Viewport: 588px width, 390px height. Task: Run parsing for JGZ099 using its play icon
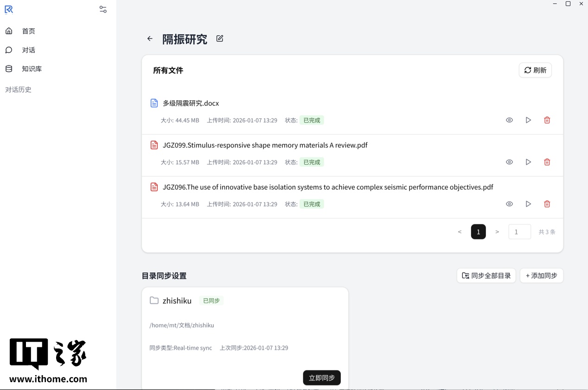(528, 162)
